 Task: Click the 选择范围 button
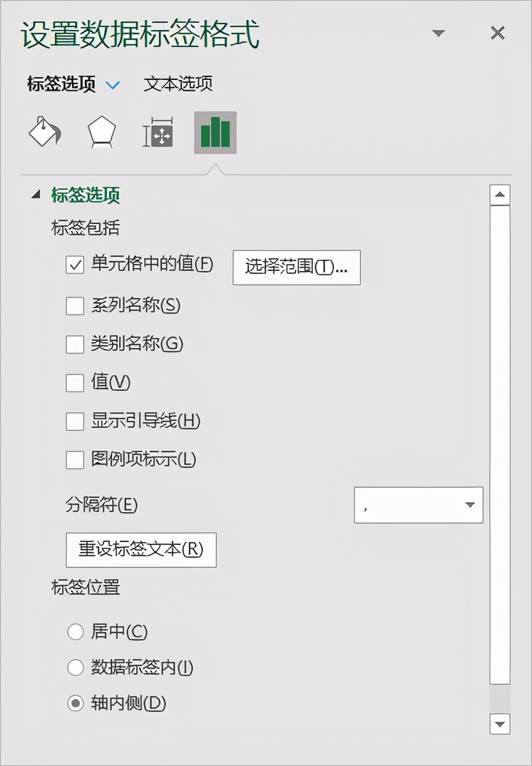pyautogui.click(x=297, y=267)
